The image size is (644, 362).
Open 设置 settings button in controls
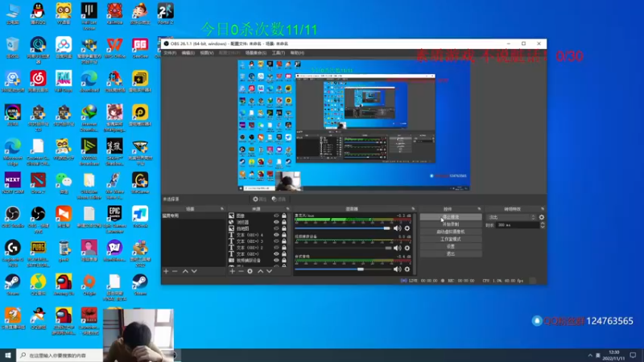[451, 247]
